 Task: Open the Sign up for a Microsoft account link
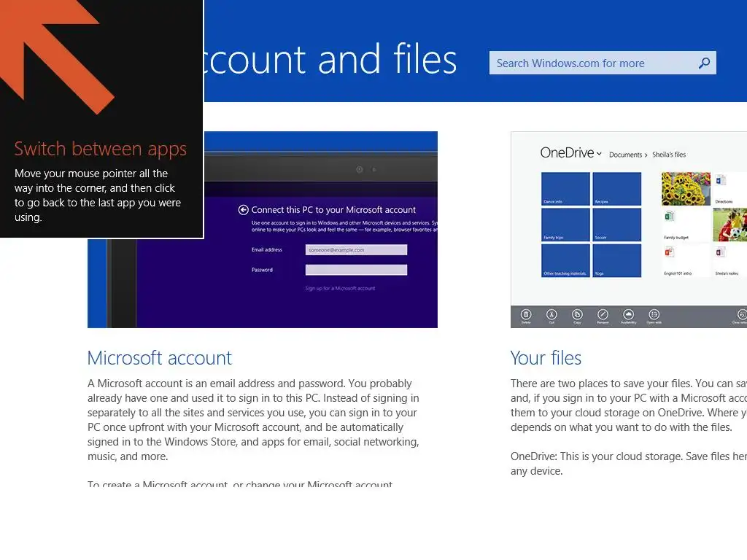[x=340, y=288]
